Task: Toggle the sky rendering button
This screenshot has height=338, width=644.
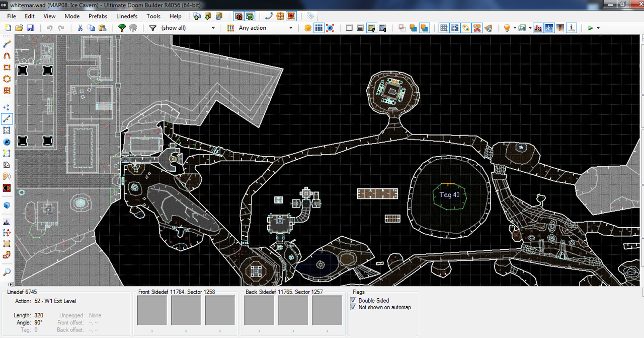Action: [549, 28]
